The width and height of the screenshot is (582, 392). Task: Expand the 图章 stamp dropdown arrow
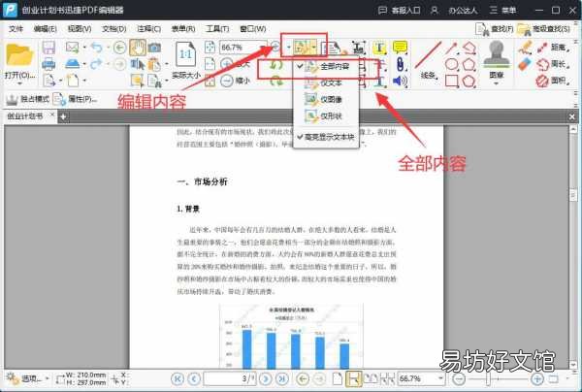pyautogui.click(x=497, y=83)
